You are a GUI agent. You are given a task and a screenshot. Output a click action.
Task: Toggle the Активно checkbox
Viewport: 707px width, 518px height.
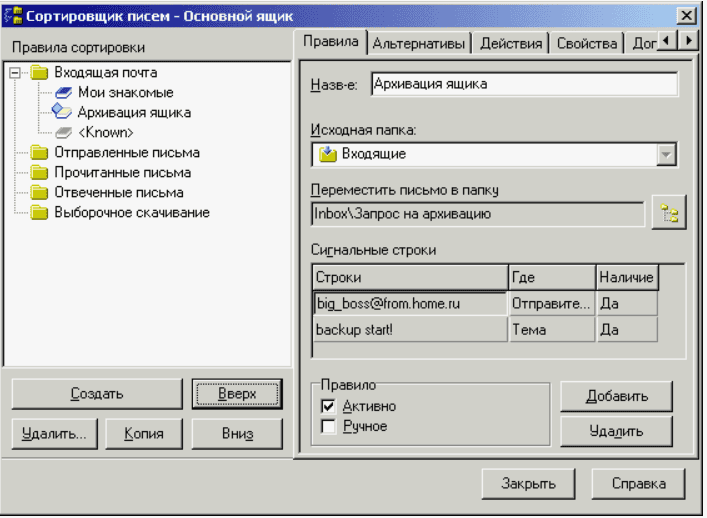point(328,406)
